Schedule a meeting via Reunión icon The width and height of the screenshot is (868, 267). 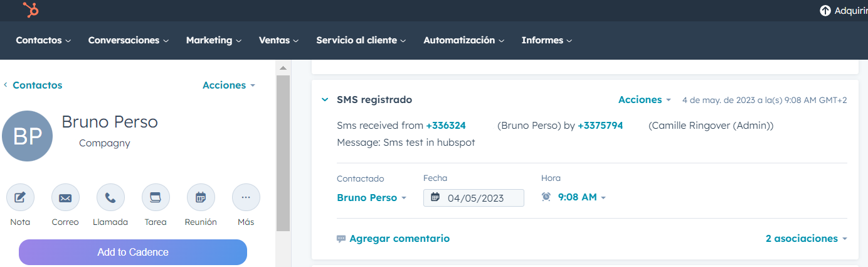pyautogui.click(x=201, y=198)
